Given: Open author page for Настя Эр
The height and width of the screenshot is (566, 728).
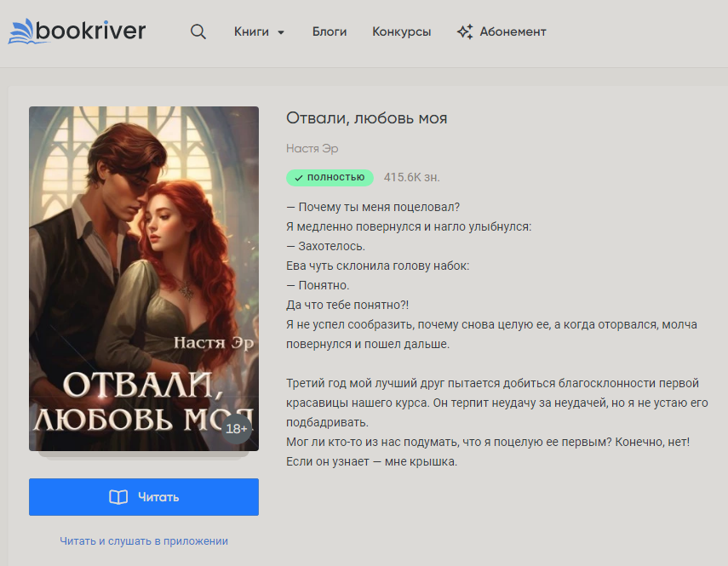Looking at the screenshot, I should [x=312, y=149].
